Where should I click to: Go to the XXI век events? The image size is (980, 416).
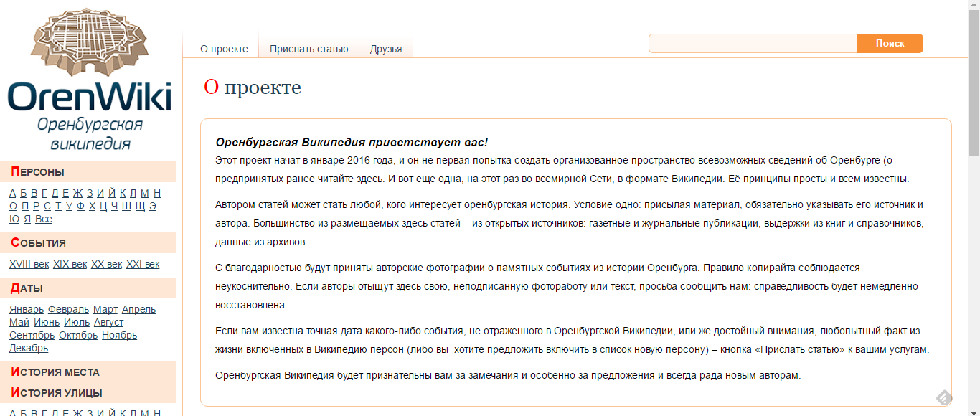coord(143,264)
